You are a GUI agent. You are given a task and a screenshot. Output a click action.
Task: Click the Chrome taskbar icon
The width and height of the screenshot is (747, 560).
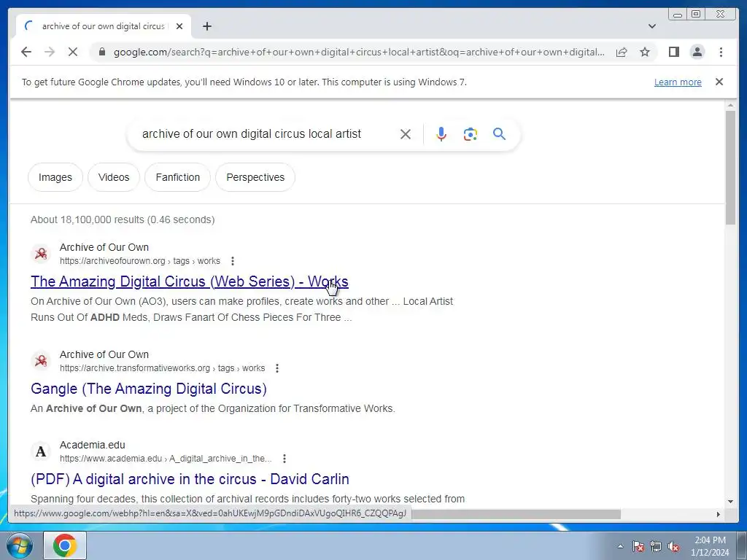[65, 545]
